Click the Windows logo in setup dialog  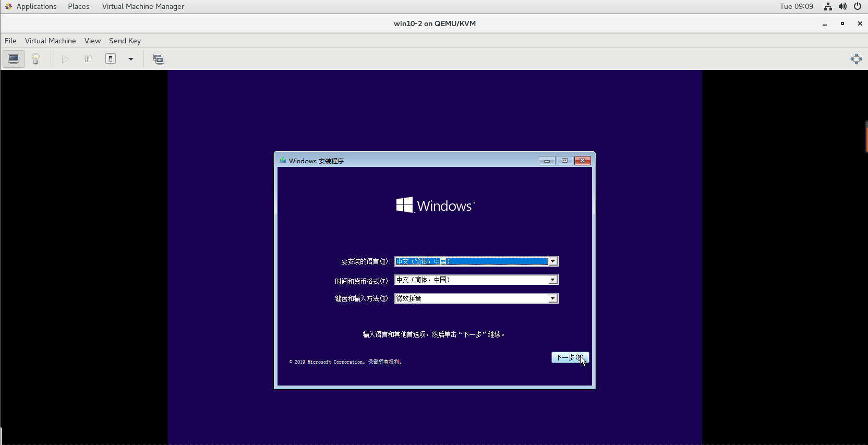click(x=436, y=205)
